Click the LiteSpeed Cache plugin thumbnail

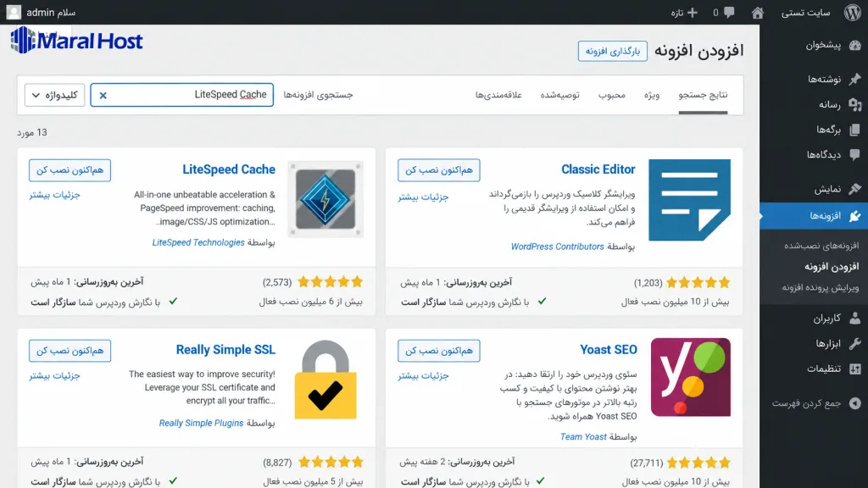[325, 199]
